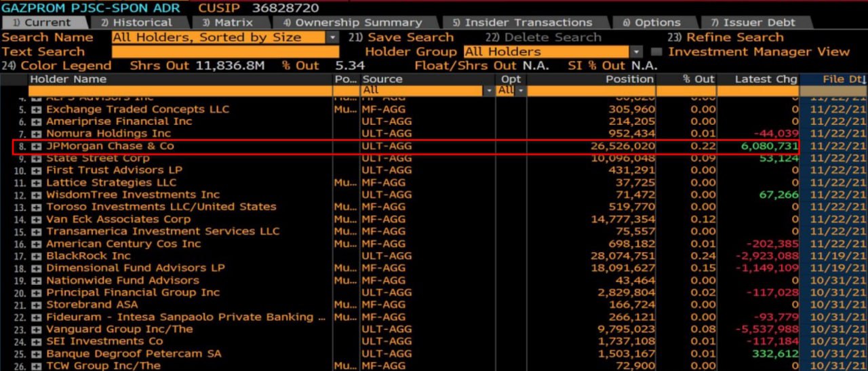The image size is (868, 371).
Task: Expand the State Street Corp row
Action: 37,158
